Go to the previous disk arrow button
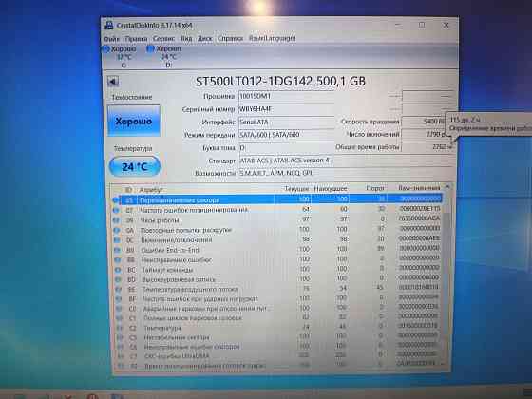 click(113, 81)
